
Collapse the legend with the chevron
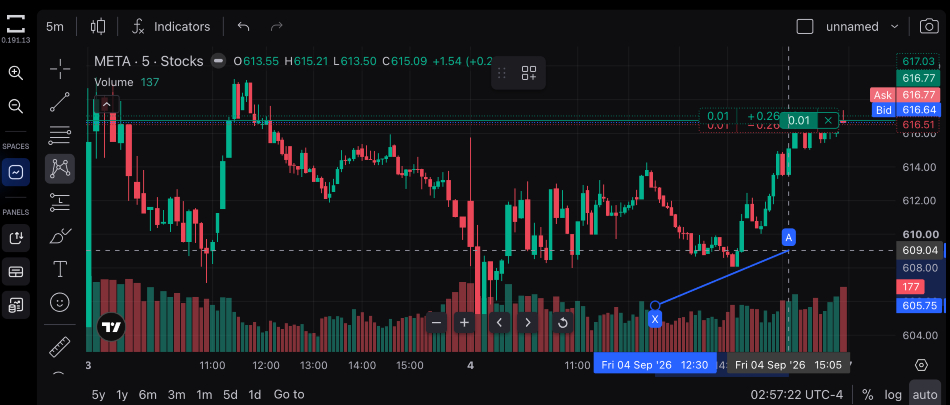coord(107,104)
